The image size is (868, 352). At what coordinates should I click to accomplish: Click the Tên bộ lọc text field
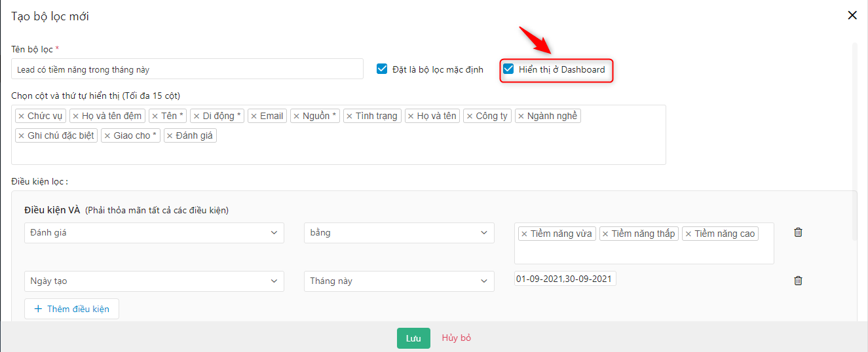pyautogui.click(x=187, y=69)
